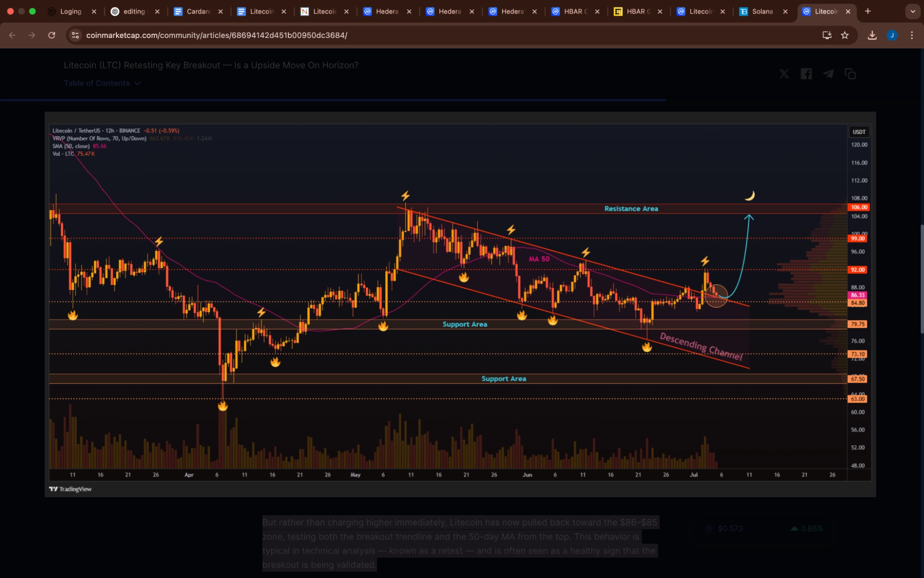The width and height of the screenshot is (924, 578).
Task: Expand the Table of Contents
Action: [102, 83]
